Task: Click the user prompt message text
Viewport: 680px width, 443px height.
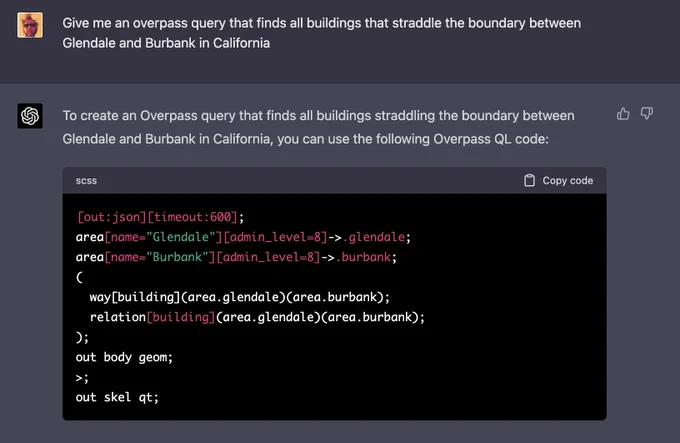Action: click(x=322, y=33)
